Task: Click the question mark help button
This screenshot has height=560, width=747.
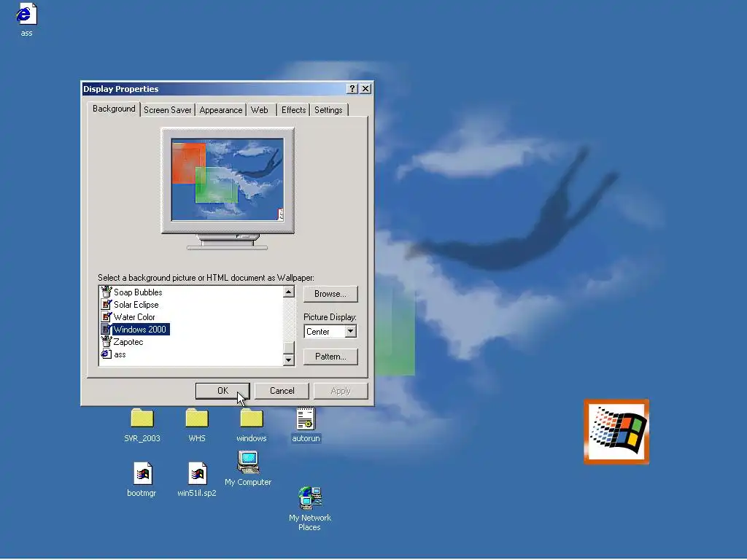Action: [352, 88]
